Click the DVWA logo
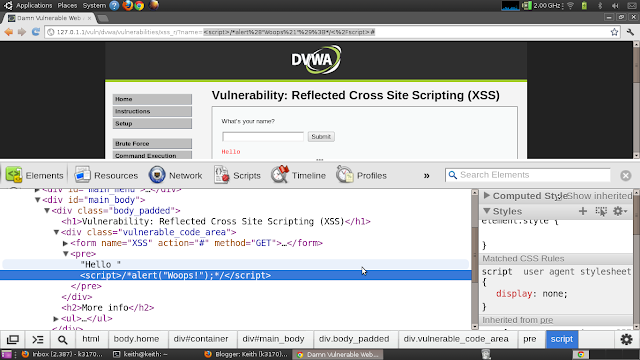This screenshot has height=360, width=640. click(316, 60)
